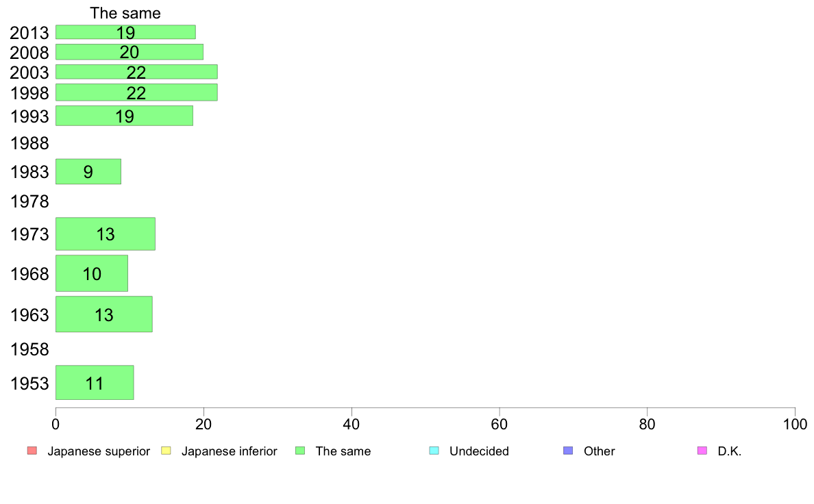The image size is (814, 504).
Task: Click the red Japanese superior legend swatch
Action: (x=32, y=451)
